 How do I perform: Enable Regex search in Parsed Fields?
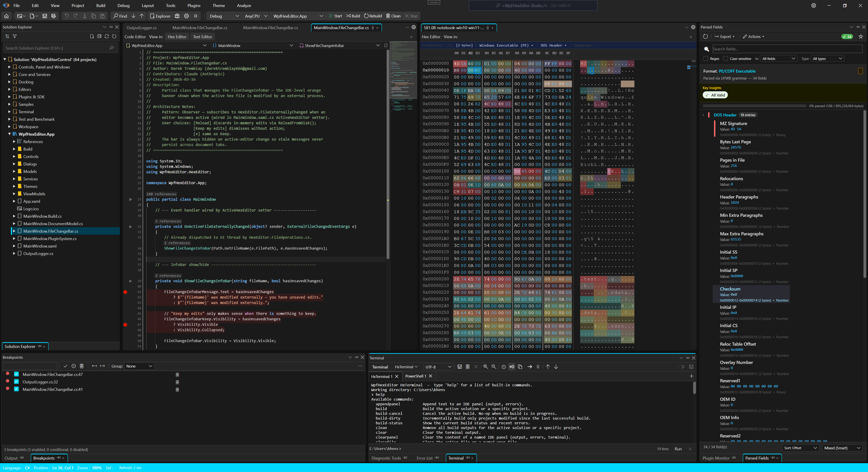click(706, 59)
